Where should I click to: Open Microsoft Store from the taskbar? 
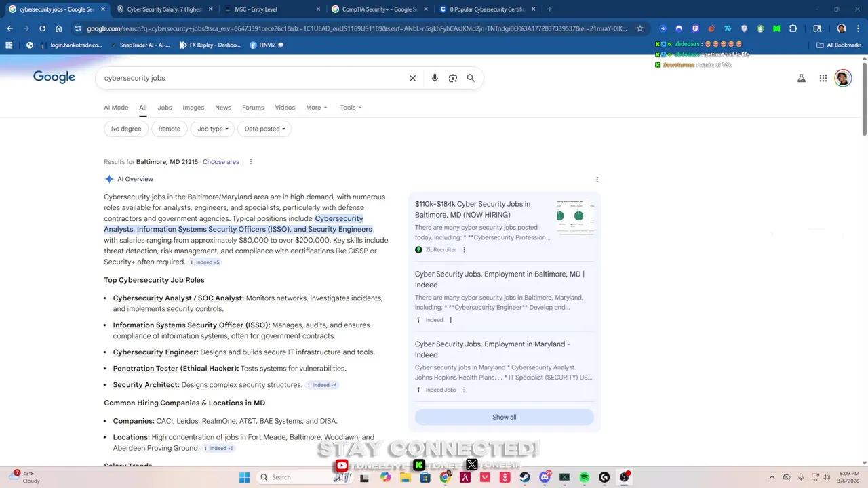click(x=425, y=477)
